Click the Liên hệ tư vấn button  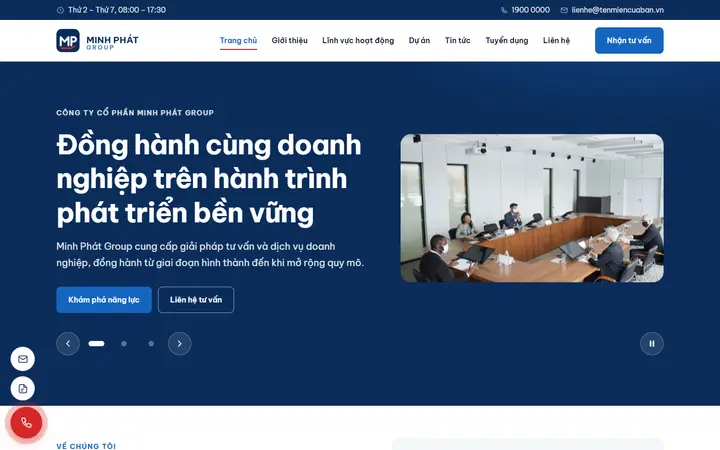coord(196,300)
